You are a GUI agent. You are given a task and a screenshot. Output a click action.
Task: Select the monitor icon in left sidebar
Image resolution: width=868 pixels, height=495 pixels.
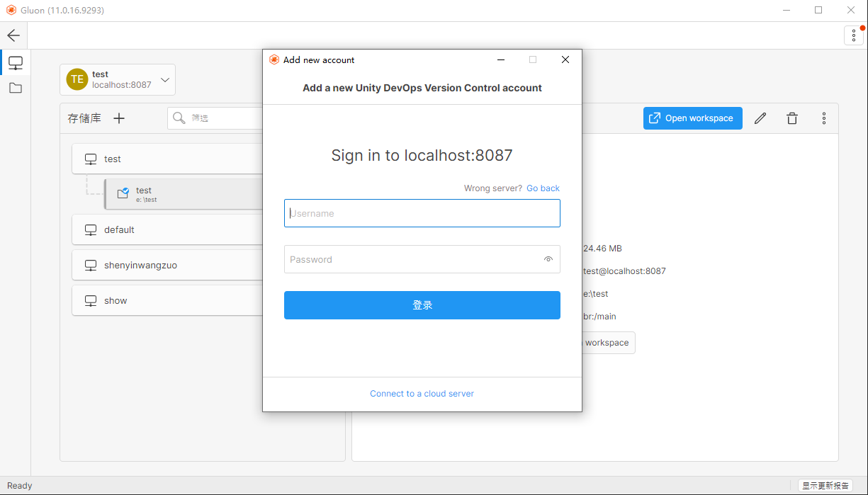(16, 63)
